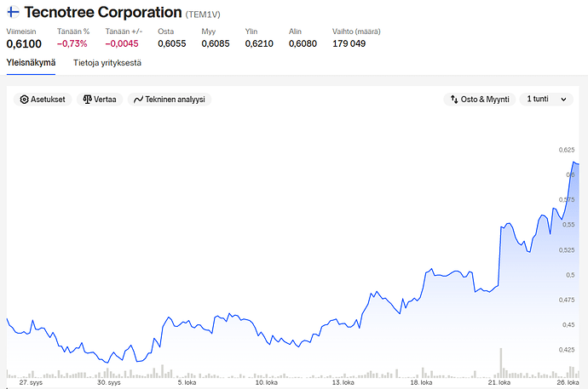Click the scales icon in the Vertaa button
Viewport: 588px width, 389px height.
88,100
